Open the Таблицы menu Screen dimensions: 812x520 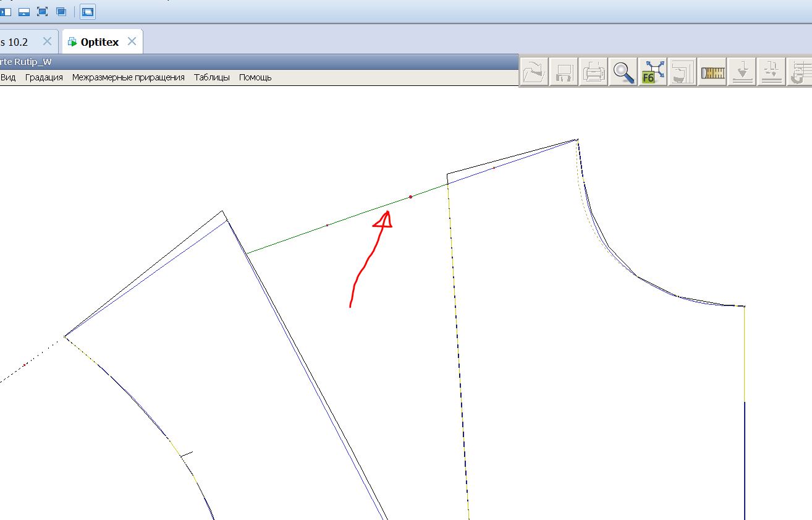[212, 77]
